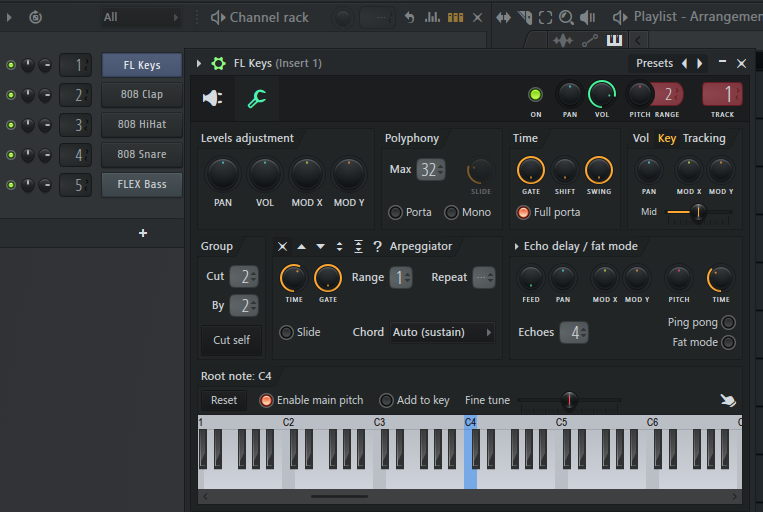Switch to Key tracking tab
The image size is (763, 512).
pyautogui.click(x=667, y=138)
